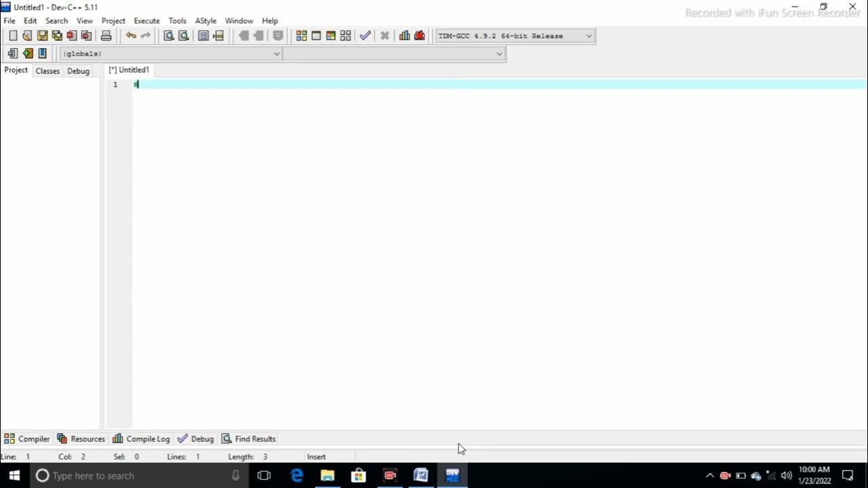Click the Close file toolbar icon
Screen dimensions: 868x488
click(x=72, y=36)
